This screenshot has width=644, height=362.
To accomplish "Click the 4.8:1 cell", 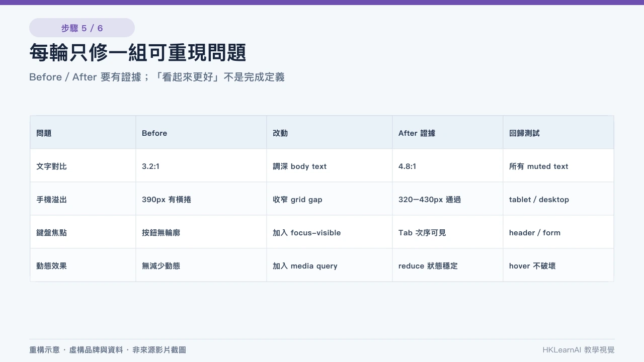I will 448,166.
